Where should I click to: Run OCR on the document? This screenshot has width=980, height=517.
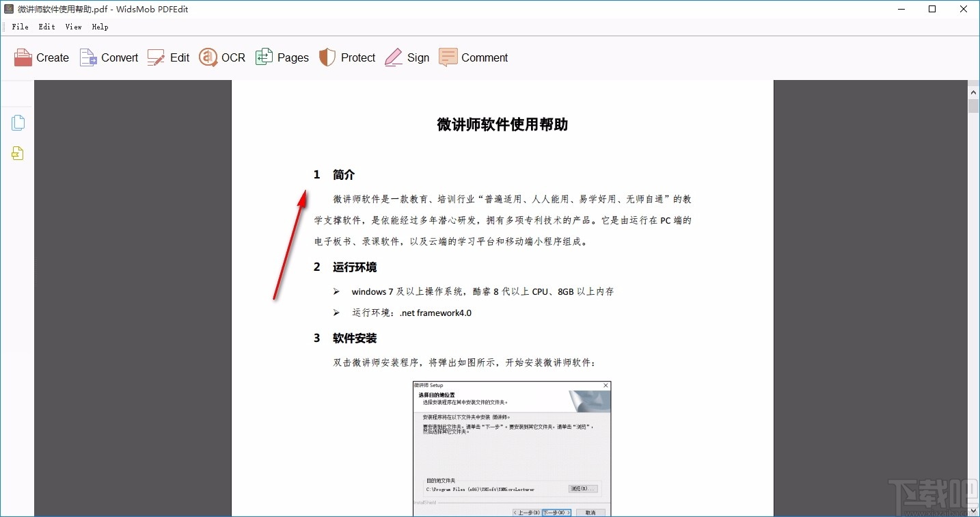pyautogui.click(x=221, y=57)
